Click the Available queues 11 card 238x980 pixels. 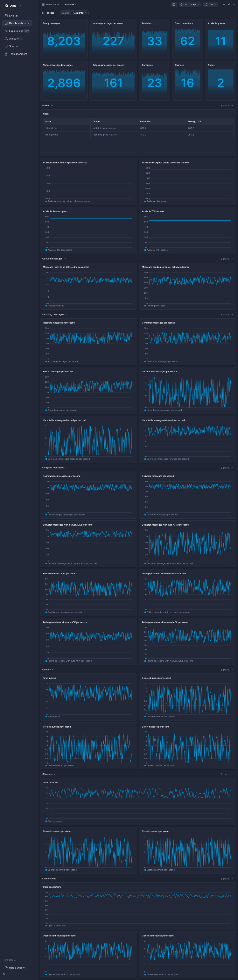(x=220, y=39)
